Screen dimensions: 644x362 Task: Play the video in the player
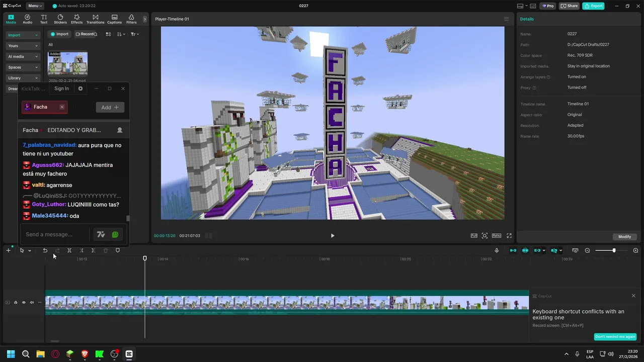[x=332, y=236]
